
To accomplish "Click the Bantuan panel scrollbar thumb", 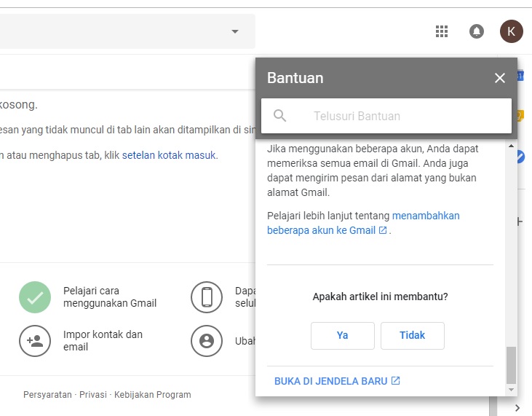I will coord(511,364).
